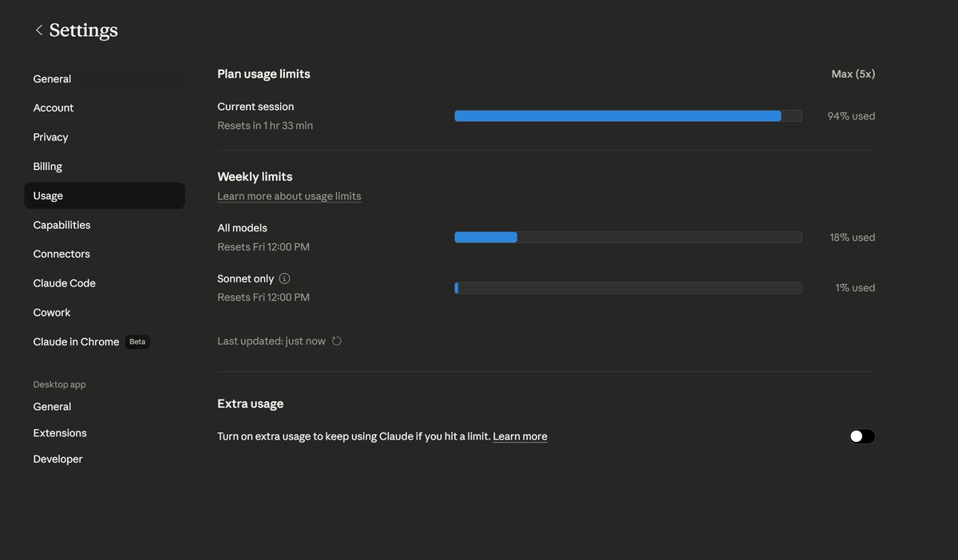Open Capabilities settings
The height and width of the screenshot is (560, 958).
61,225
